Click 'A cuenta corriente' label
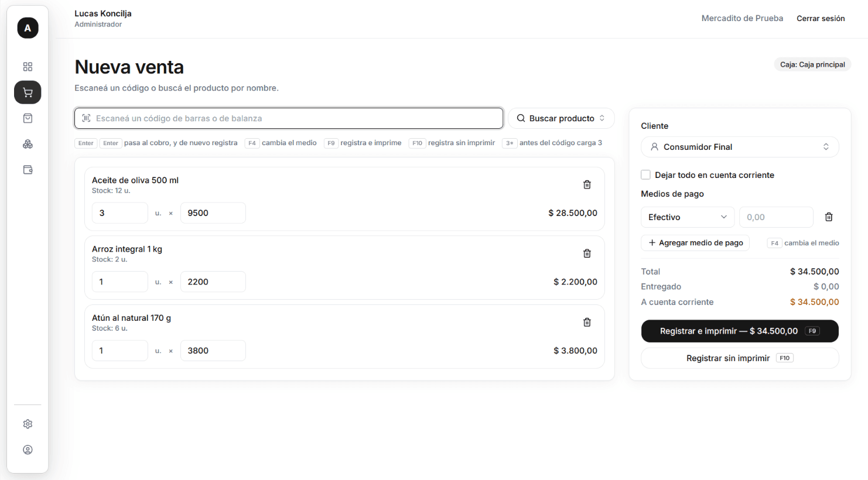 point(677,302)
